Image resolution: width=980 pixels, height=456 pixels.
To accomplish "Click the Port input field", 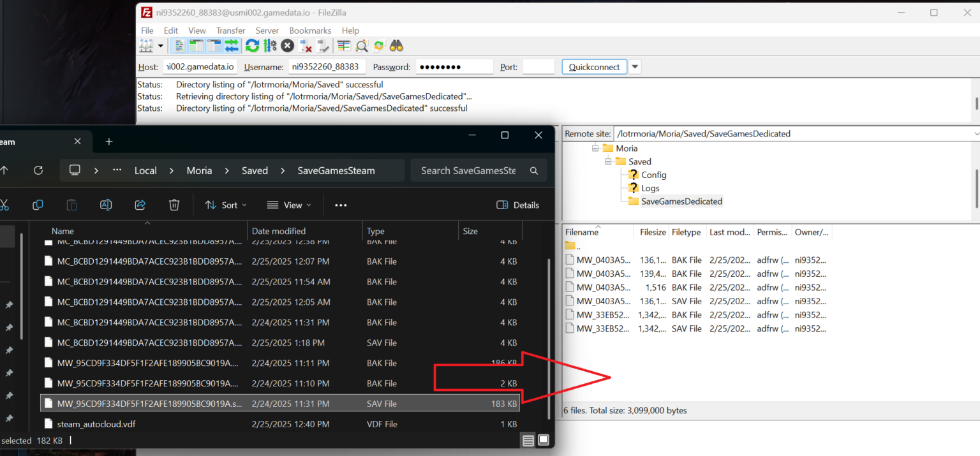I will (x=538, y=66).
